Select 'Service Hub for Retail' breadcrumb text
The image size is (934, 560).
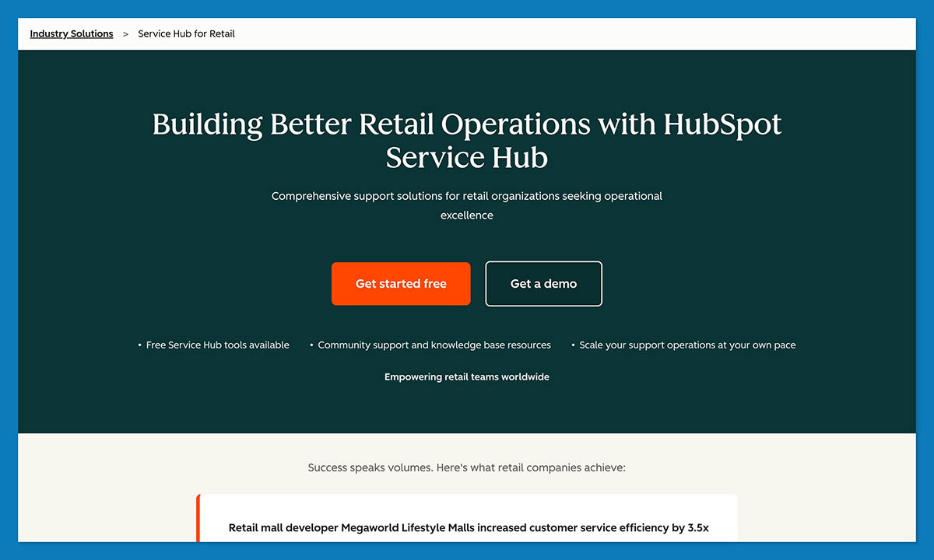[186, 34]
